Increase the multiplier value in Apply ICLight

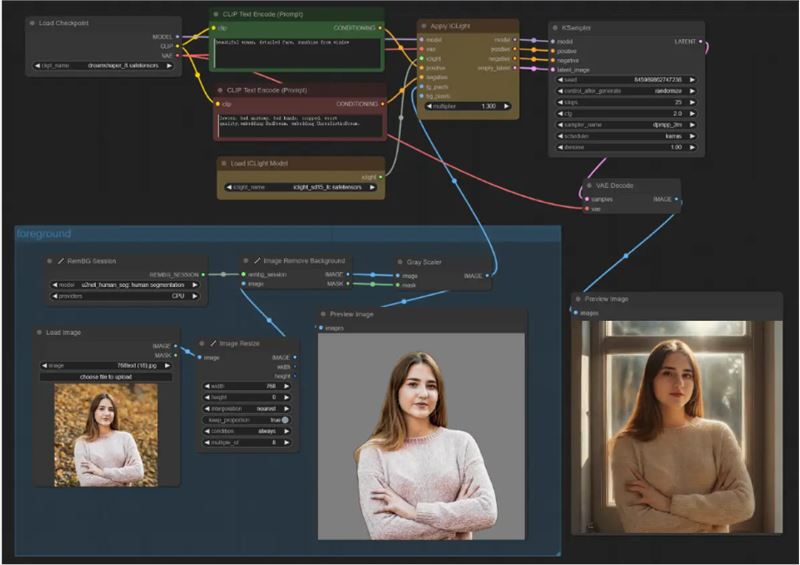click(507, 106)
